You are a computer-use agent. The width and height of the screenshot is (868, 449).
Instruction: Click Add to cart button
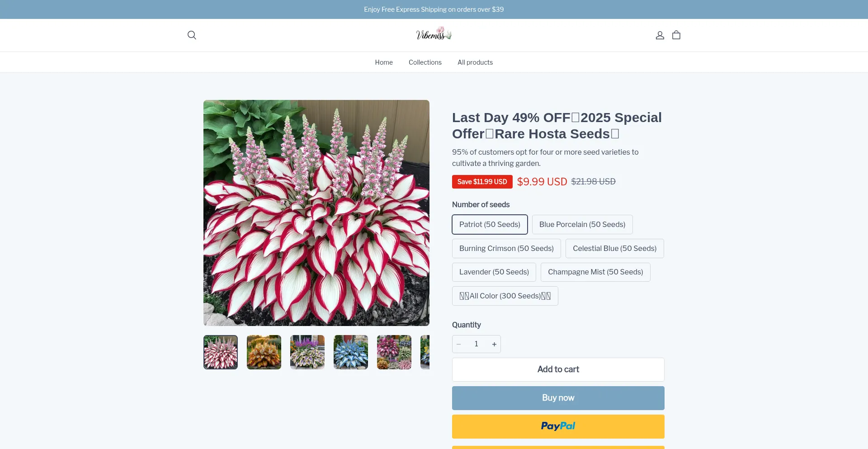pos(558,369)
